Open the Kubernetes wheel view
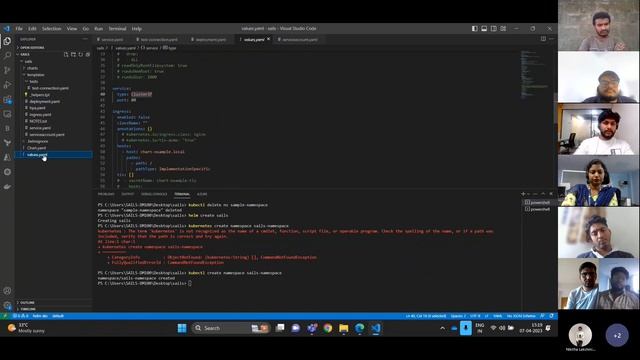The height and width of the screenshot is (360, 640). [7, 172]
